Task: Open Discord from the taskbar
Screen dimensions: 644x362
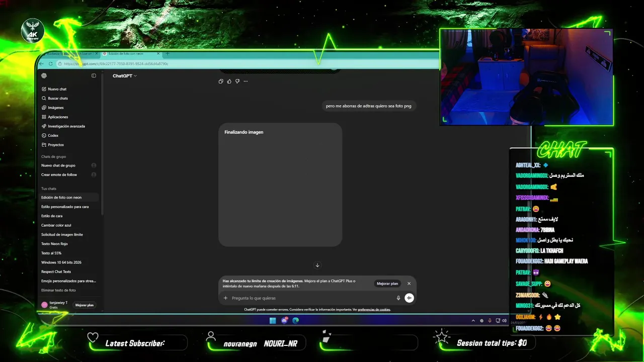Action: point(284,321)
